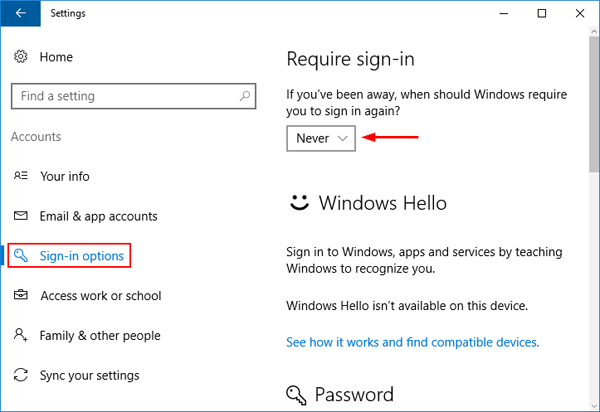This screenshot has width=600, height=412.
Task: Go to Email & app accounts
Action: pos(98,216)
